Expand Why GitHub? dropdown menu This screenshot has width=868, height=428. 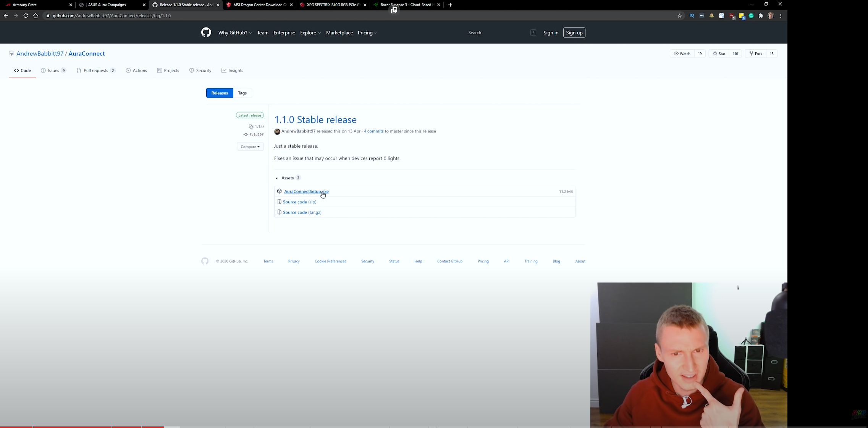point(235,33)
